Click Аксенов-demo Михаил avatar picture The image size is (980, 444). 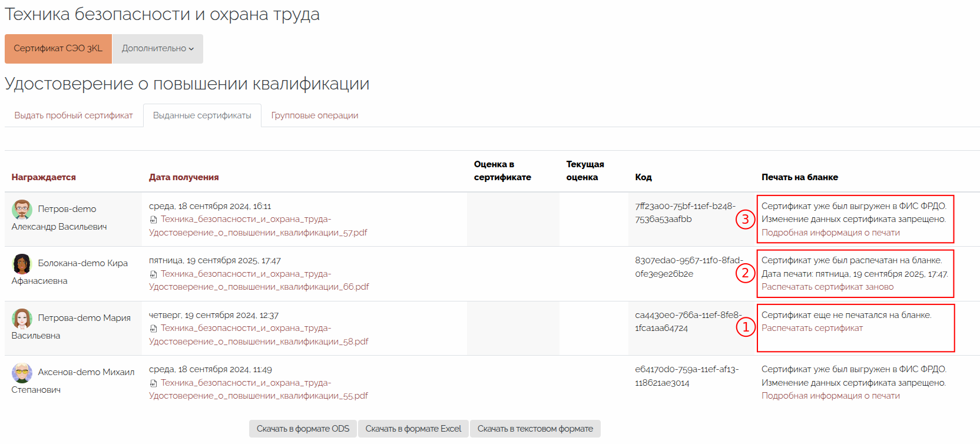[22, 372]
